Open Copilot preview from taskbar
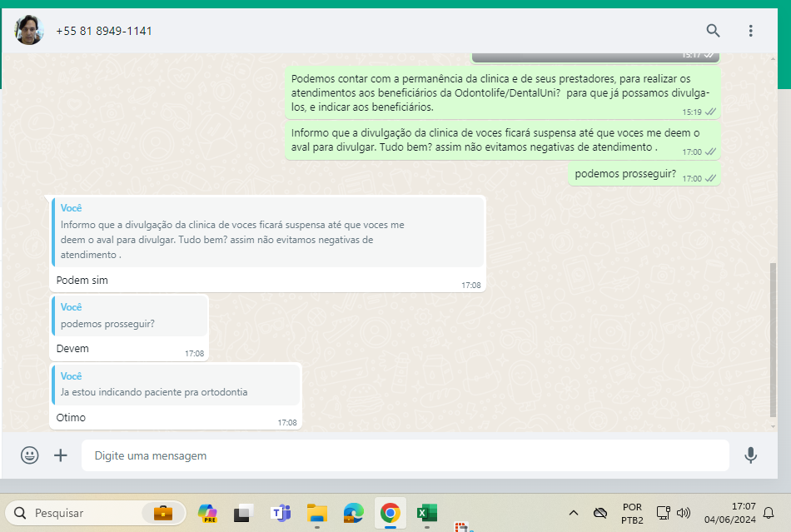 [x=207, y=513]
